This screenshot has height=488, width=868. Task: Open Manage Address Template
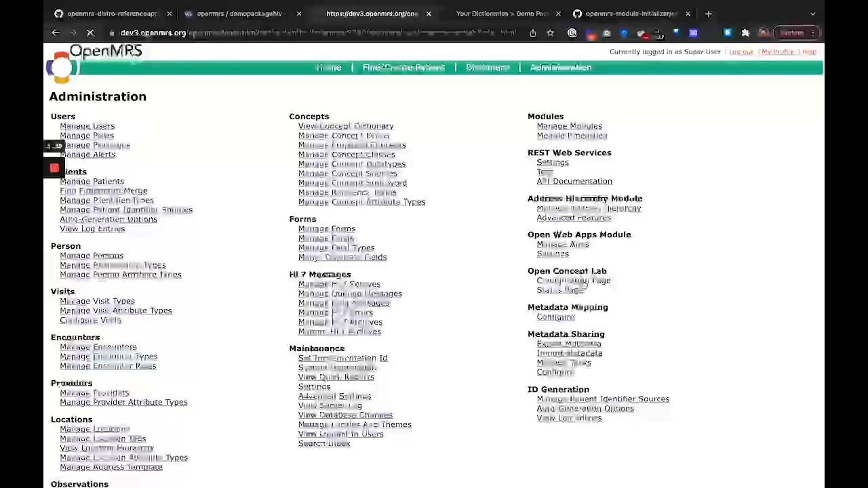tap(111, 468)
